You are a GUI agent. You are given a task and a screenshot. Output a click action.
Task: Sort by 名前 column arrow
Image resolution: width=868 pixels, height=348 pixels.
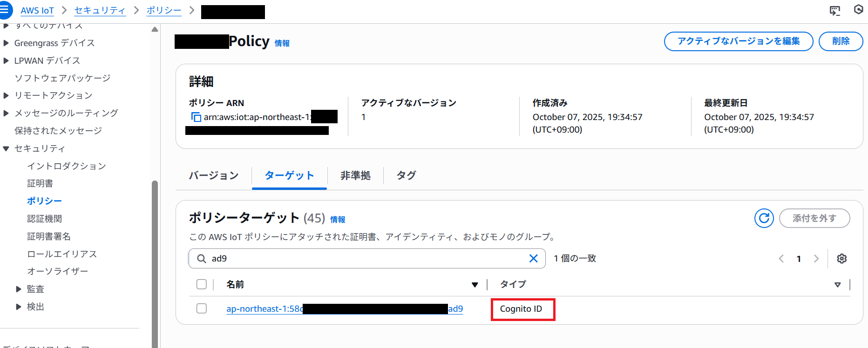point(475,285)
